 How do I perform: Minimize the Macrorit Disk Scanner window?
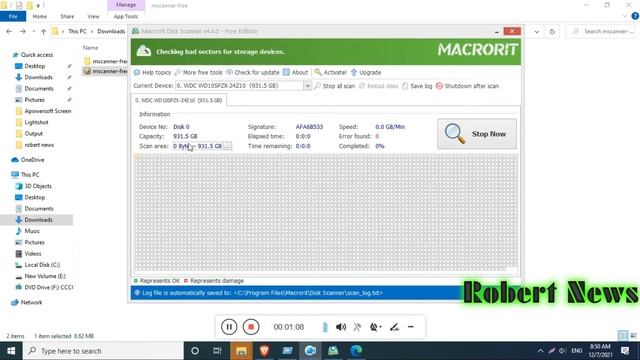[x=497, y=31]
